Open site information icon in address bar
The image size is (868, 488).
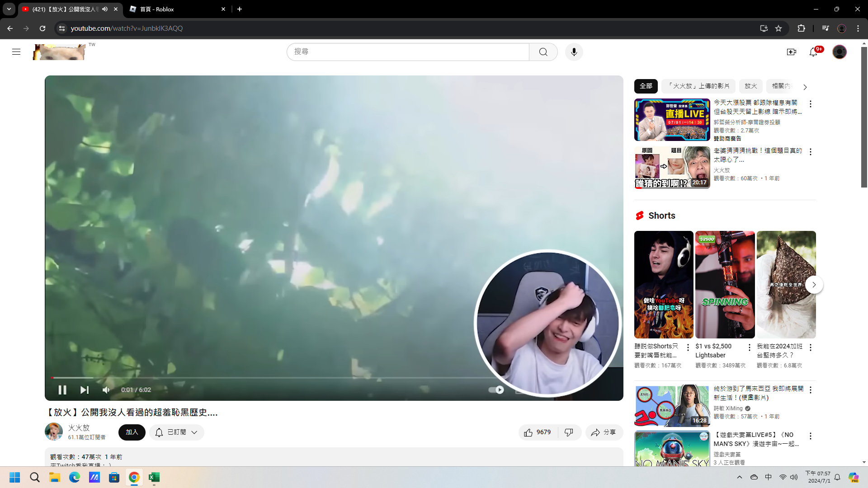(x=62, y=28)
